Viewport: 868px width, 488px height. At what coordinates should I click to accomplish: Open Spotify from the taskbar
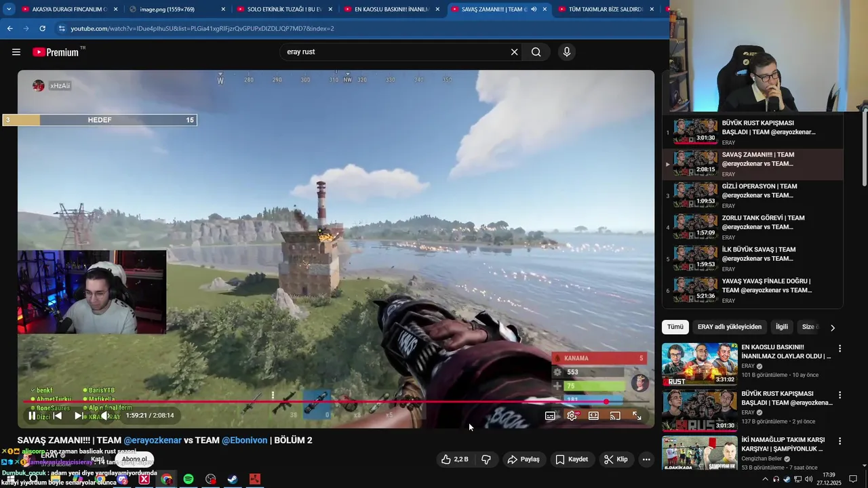189,480
